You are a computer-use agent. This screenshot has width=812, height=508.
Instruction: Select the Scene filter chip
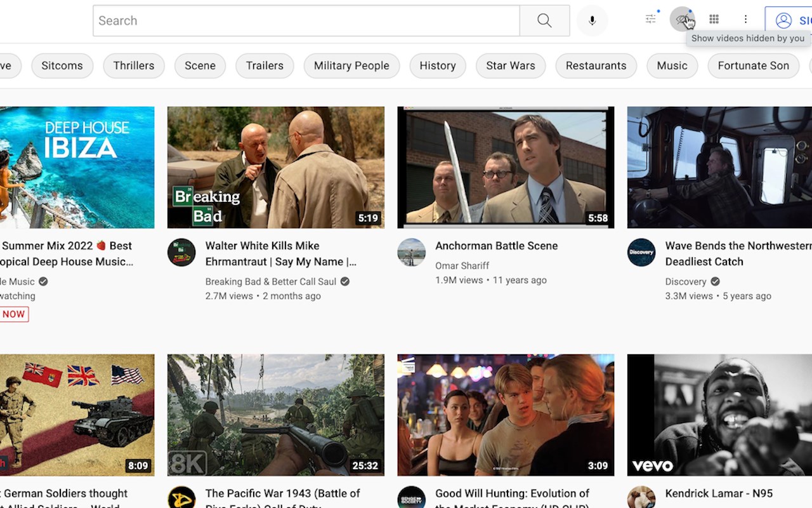click(200, 65)
